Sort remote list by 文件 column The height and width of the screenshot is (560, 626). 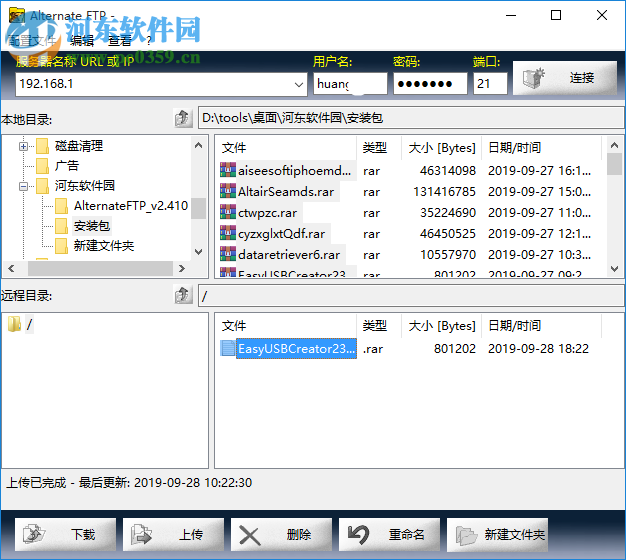[x=286, y=326]
